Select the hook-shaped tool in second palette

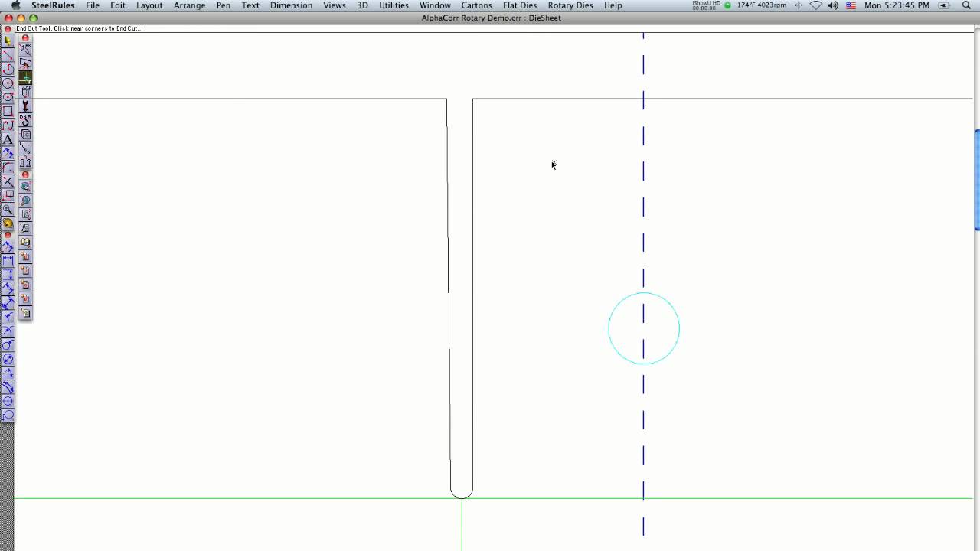[25, 120]
